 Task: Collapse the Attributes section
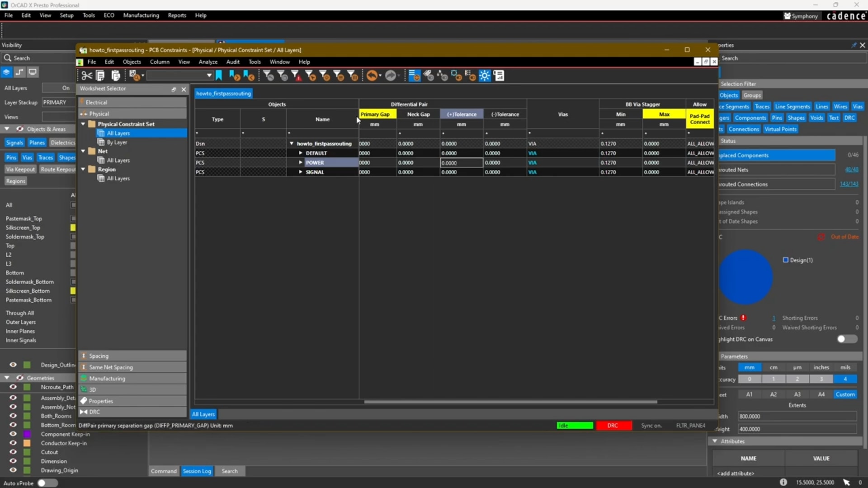715,441
